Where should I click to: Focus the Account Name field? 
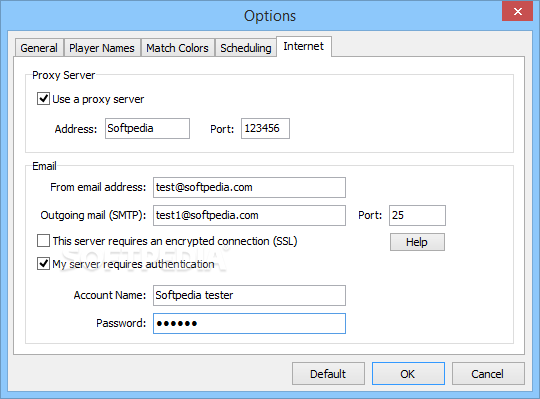tap(249, 295)
